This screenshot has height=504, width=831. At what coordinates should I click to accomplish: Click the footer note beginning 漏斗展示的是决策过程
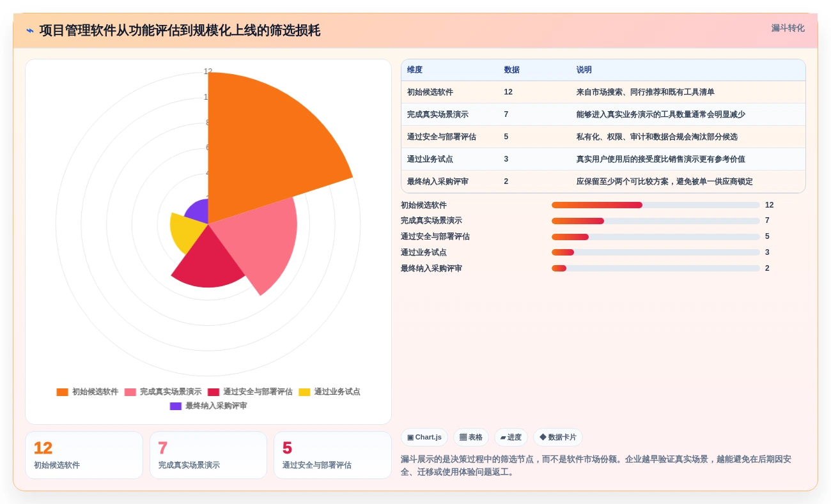[x=596, y=466]
